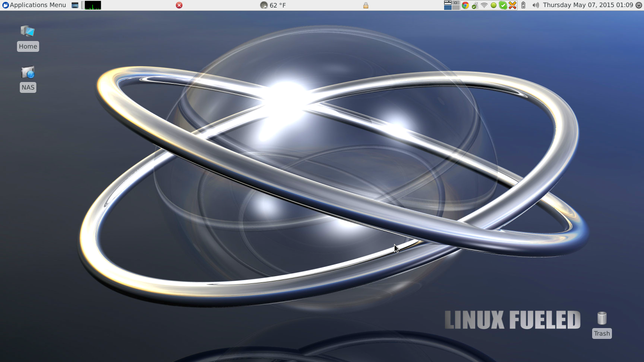This screenshot has height=362, width=644.
Task: Open the CPU graph monitor in panel
Action: (93, 5)
